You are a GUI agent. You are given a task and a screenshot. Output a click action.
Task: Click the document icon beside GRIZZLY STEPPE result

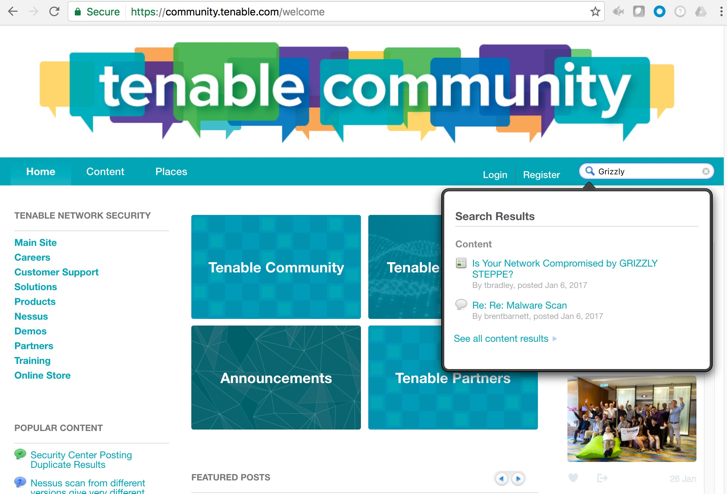tap(461, 263)
